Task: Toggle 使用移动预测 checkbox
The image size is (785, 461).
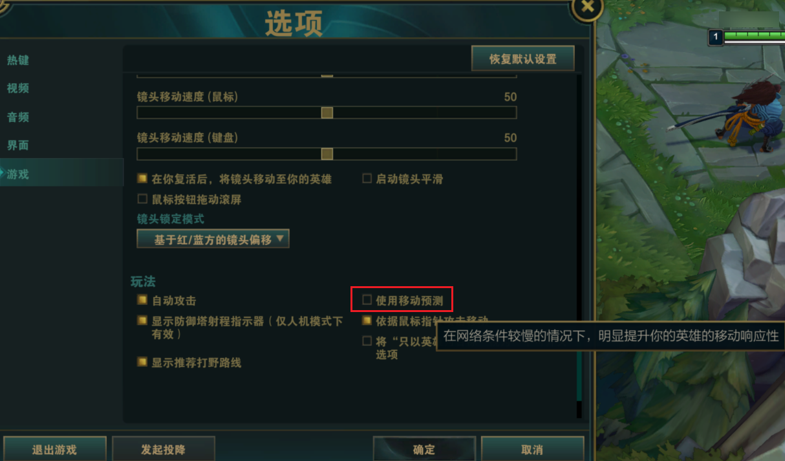Action: [367, 300]
